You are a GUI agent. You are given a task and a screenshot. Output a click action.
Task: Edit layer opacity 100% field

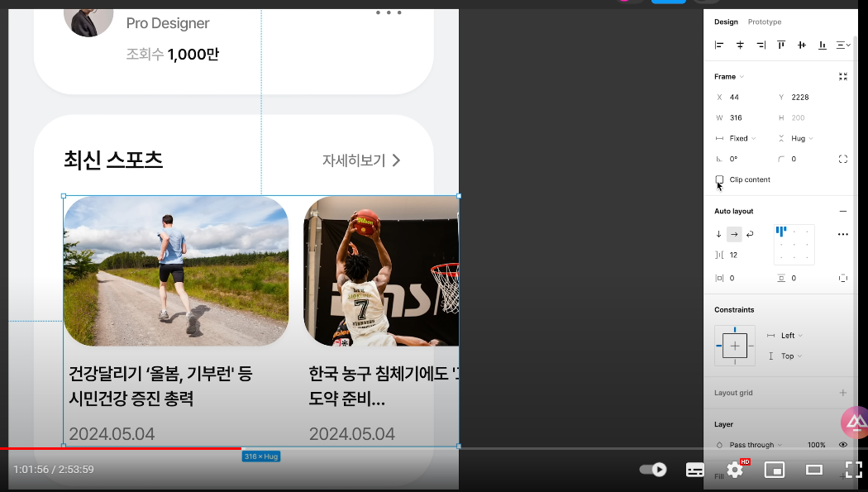click(x=817, y=445)
